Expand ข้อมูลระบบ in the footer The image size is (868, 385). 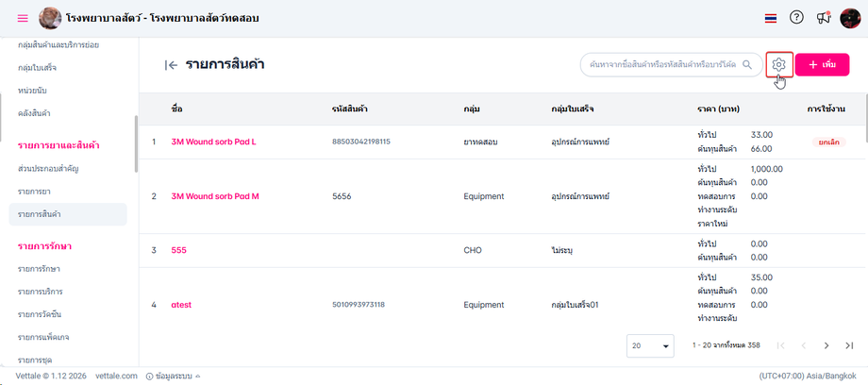pos(173,376)
